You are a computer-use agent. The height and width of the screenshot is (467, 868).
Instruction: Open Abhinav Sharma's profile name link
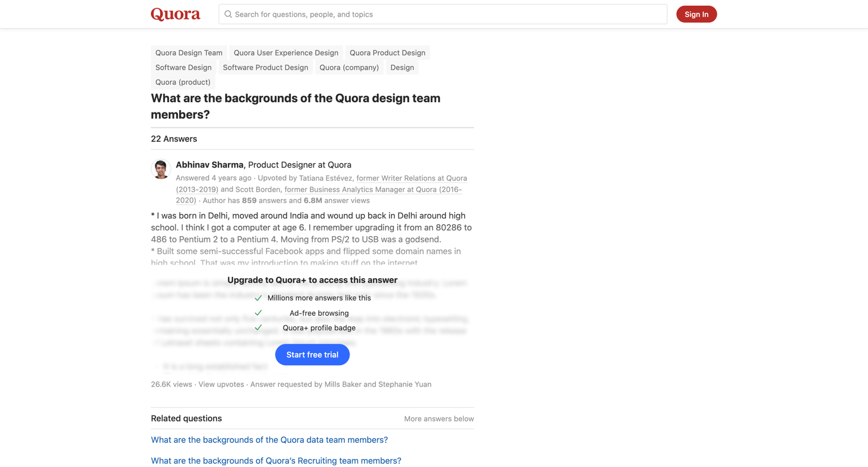click(x=210, y=165)
